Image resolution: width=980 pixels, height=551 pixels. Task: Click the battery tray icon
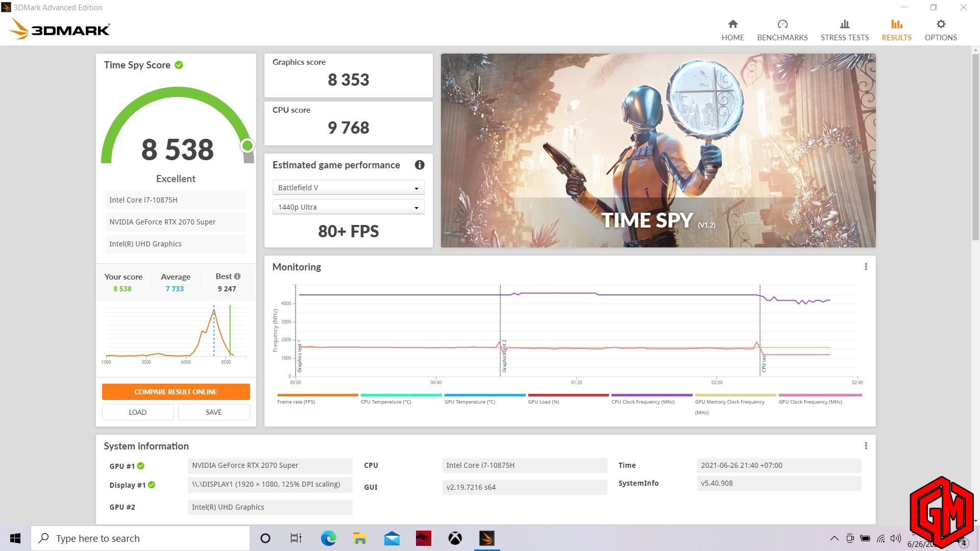[865, 538]
